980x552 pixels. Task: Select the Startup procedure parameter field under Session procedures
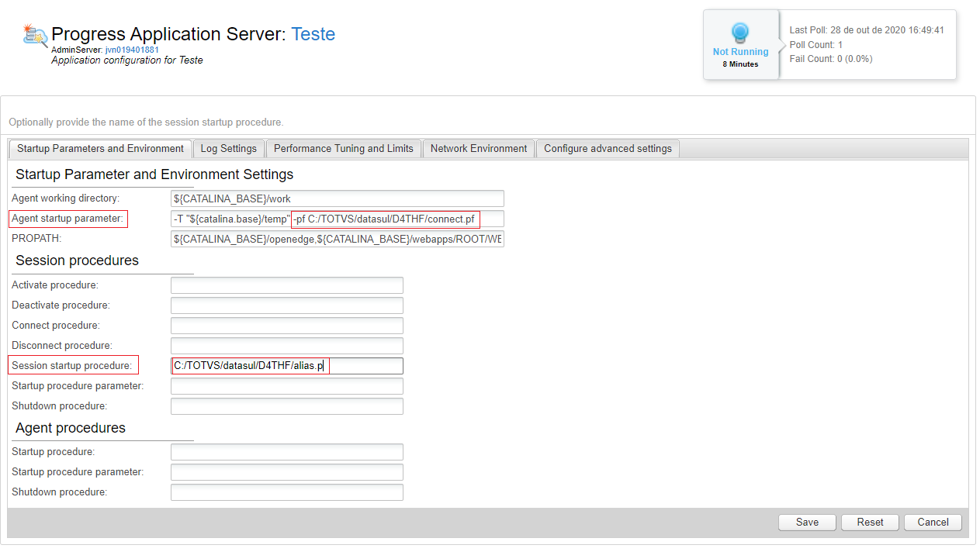(286, 386)
